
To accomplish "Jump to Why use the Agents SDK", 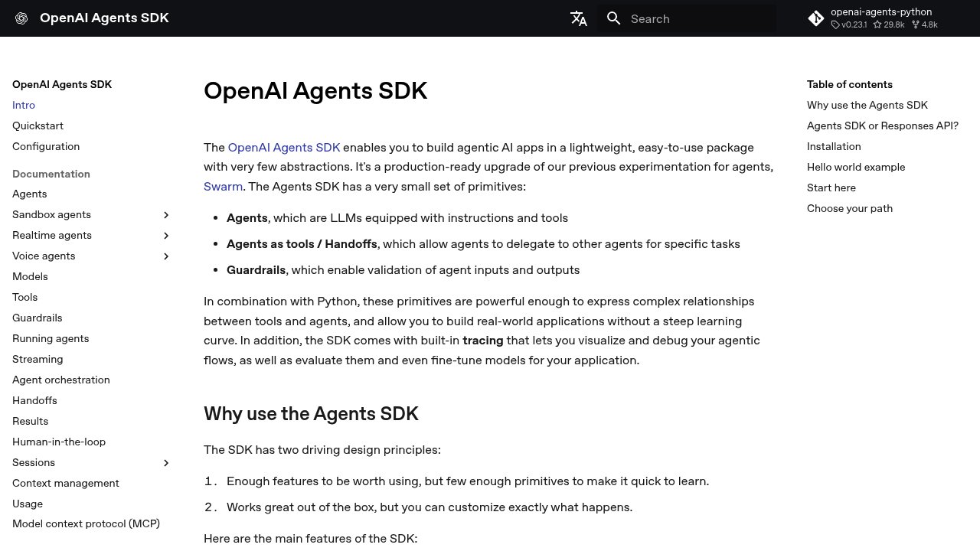I will click(x=867, y=106).
